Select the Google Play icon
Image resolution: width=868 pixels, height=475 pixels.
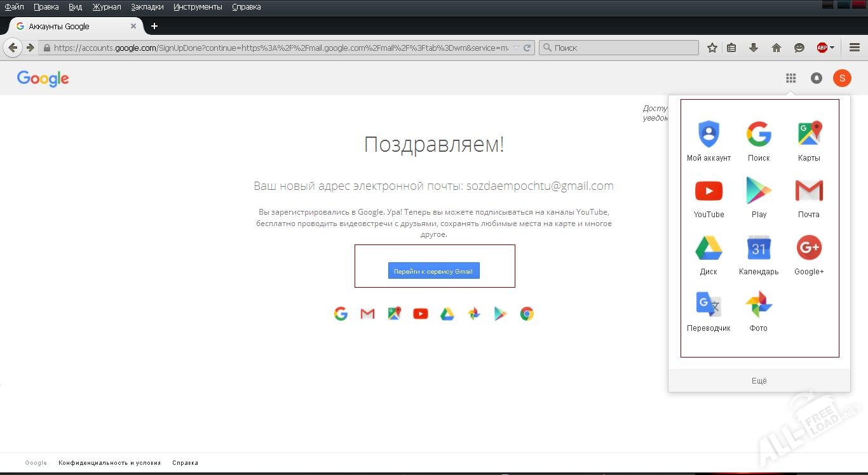(x=758, y=191)
